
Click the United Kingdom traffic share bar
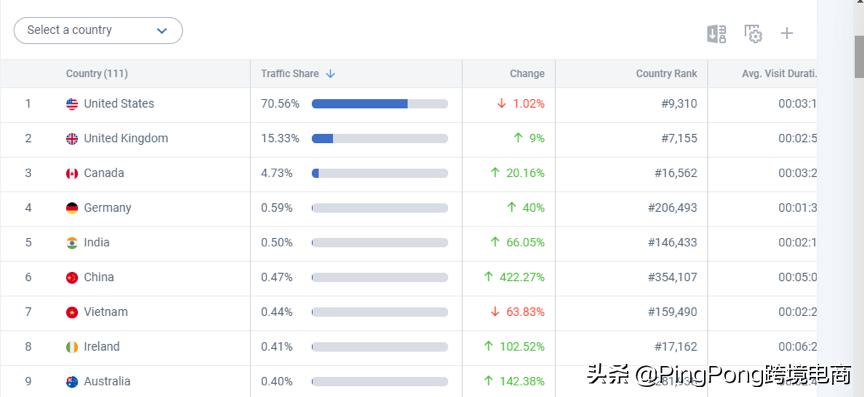point(380,138)
